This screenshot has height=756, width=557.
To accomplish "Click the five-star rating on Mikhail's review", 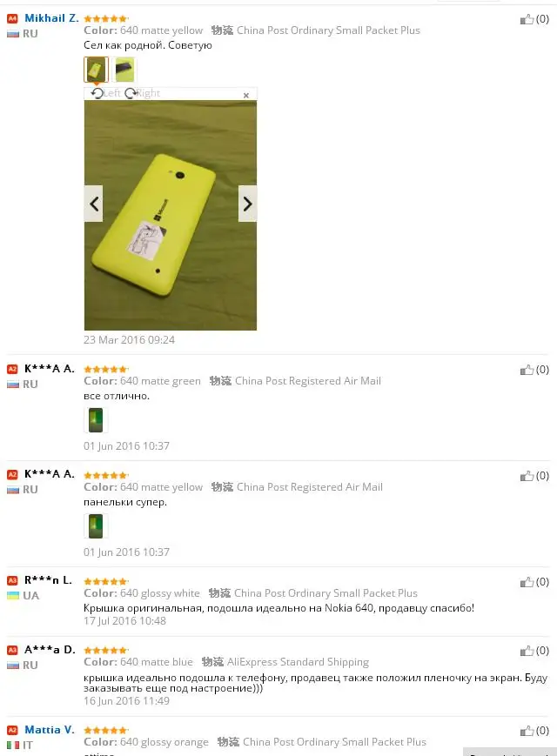I will click(105, 19).
